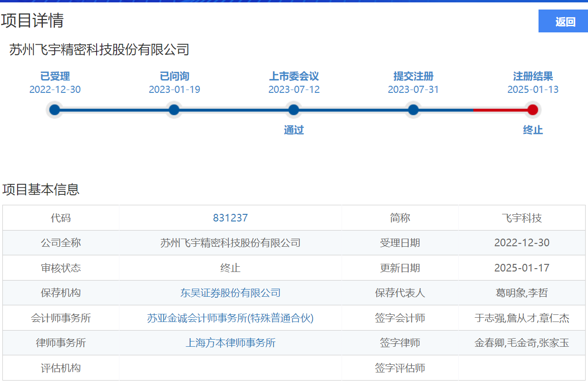Open company code link 831237
The image size is (588, 392).
click(x=230, y=218)
